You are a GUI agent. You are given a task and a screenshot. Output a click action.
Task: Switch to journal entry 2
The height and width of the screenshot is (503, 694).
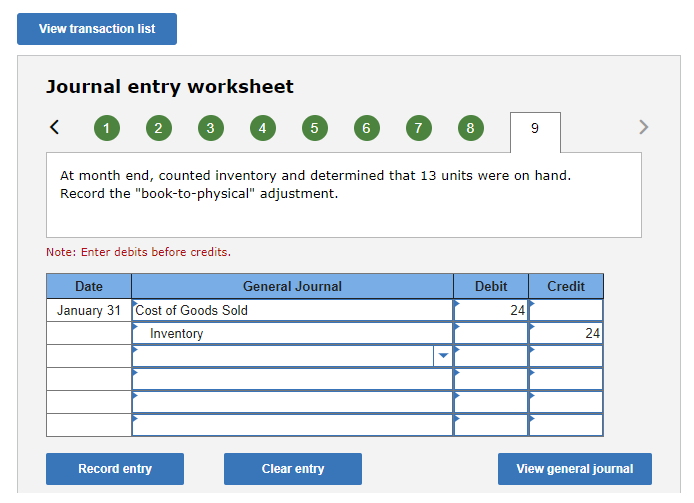(158, 128)
